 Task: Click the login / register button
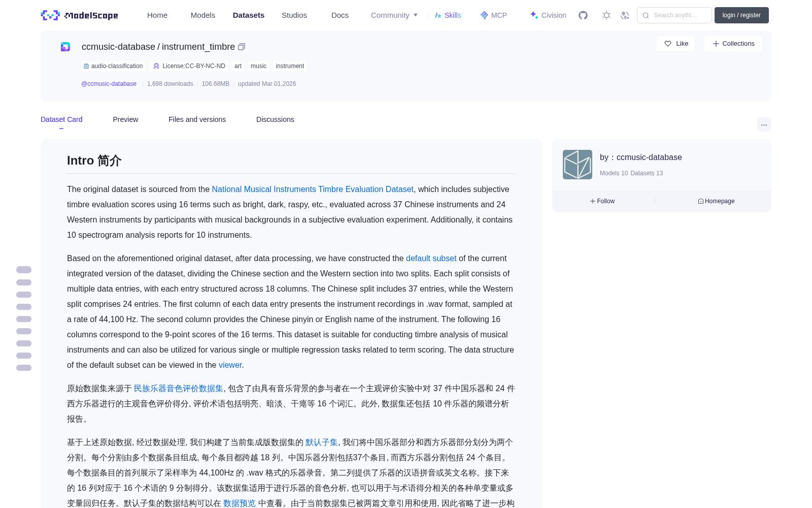(x=741, y=15)
